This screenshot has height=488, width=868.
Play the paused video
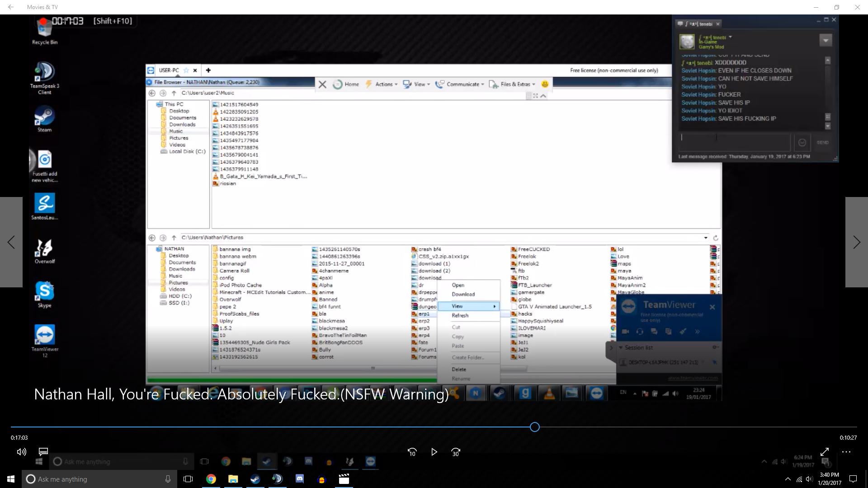pyautogui.click(x=434, y=452)
